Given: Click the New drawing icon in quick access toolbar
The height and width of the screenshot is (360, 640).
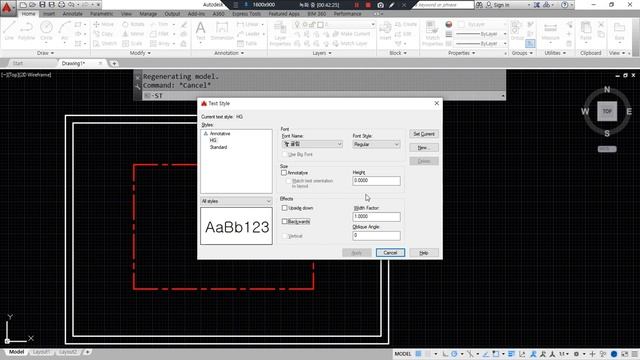Looking at the screenshot, I should pyautogui.click(x=23, y=5).
